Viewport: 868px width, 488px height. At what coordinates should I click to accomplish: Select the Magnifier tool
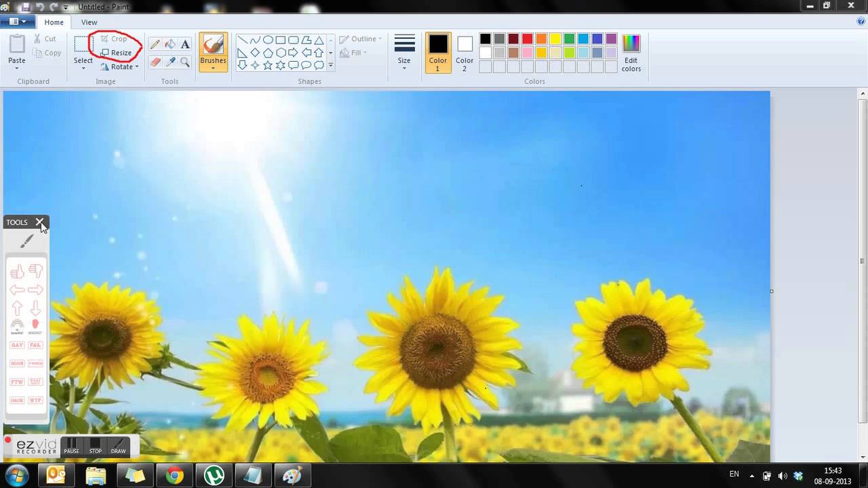tap(185, 62)
